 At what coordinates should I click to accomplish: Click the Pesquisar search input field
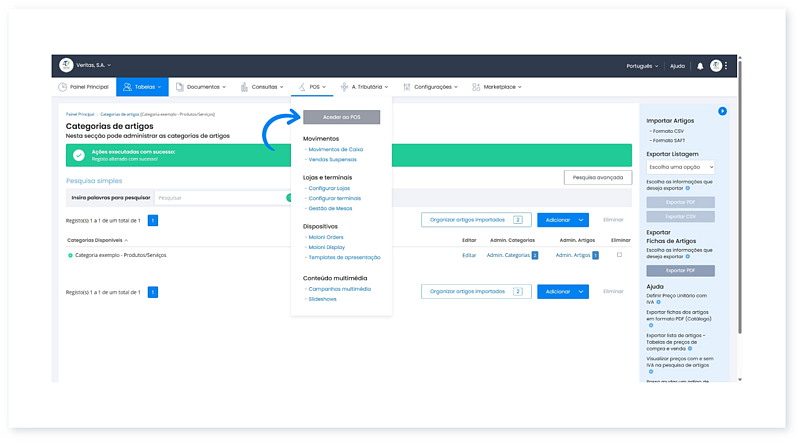click(220, 198)
